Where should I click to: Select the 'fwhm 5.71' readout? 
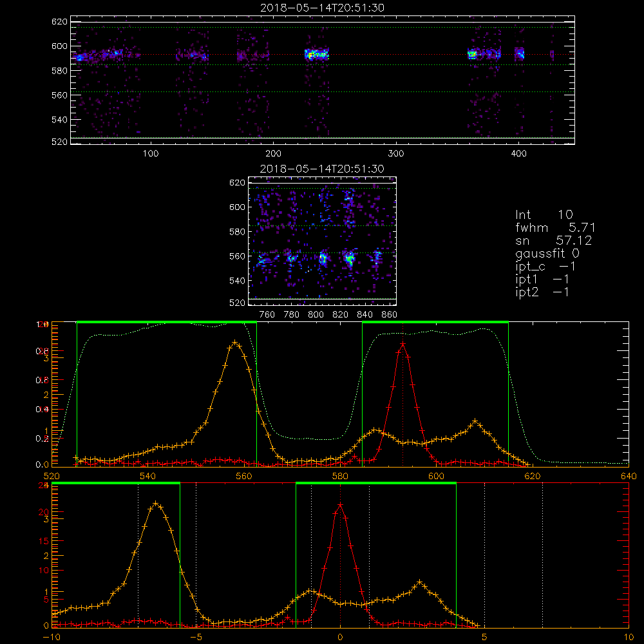coord(555,227)
